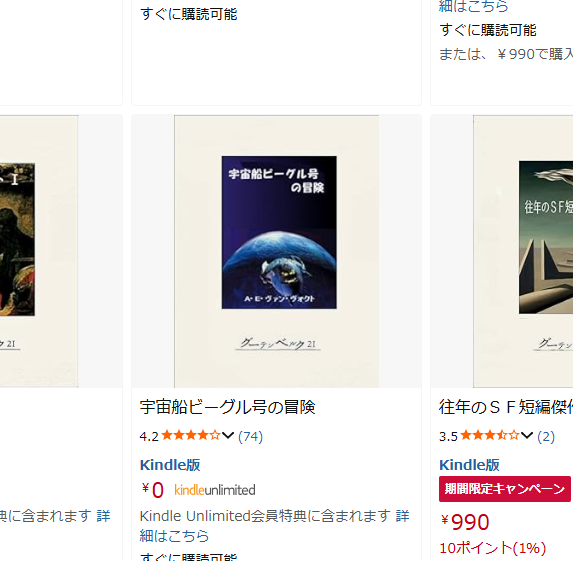This screenshot has width=573, height=561.
Task: Open the (2) reviews count link
Action: point(546,436)
